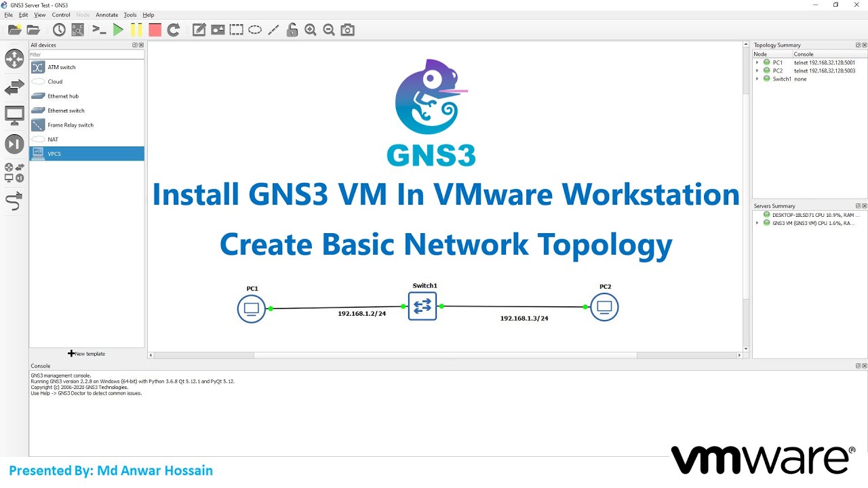The width and height of the screenshot is (868, 488).
Task: Start all nodes with the green play button
Action: 118,30
